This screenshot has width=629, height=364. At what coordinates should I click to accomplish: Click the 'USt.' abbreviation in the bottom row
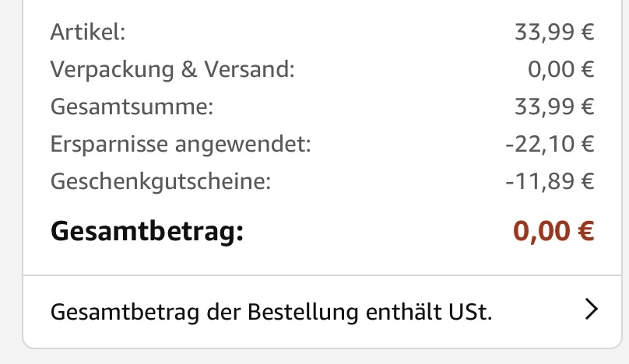click(x=470, y=312)
